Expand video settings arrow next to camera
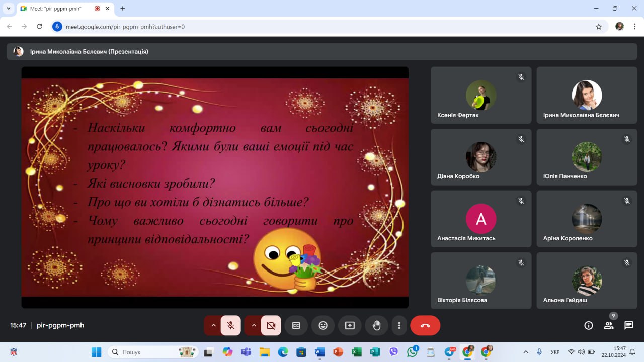 [254, 325]
